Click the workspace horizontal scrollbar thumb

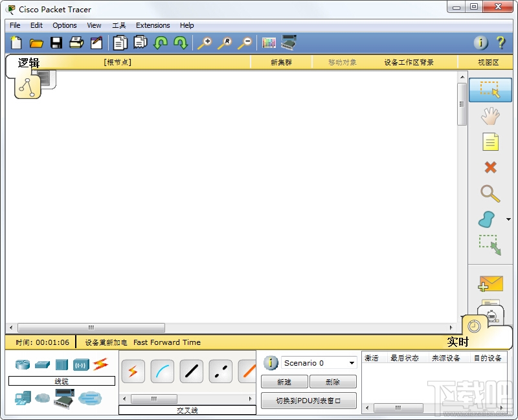click(91, 327)
